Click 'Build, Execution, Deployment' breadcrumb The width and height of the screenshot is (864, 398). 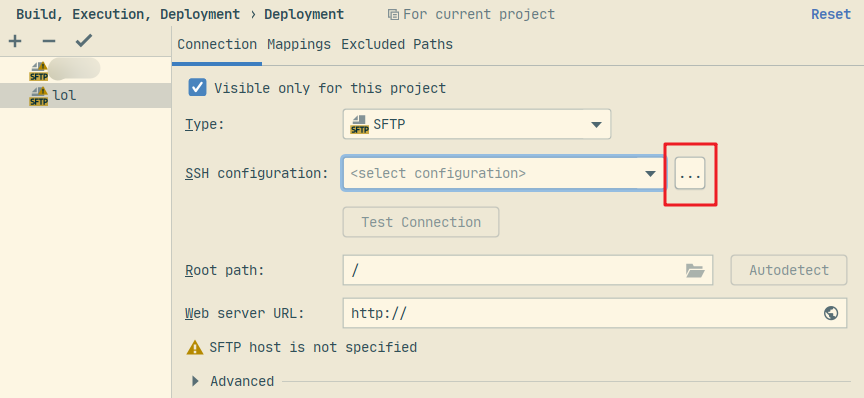128,14
